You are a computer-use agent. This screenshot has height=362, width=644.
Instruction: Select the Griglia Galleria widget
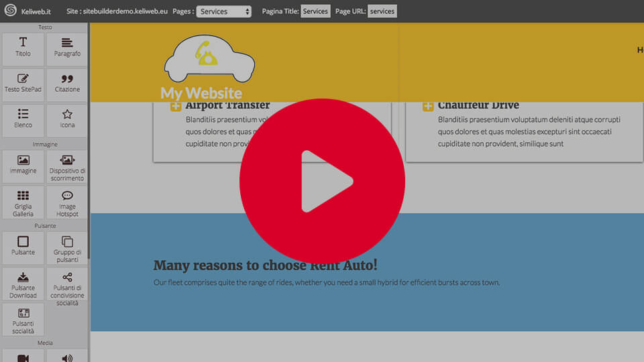[x=23, y=201]
